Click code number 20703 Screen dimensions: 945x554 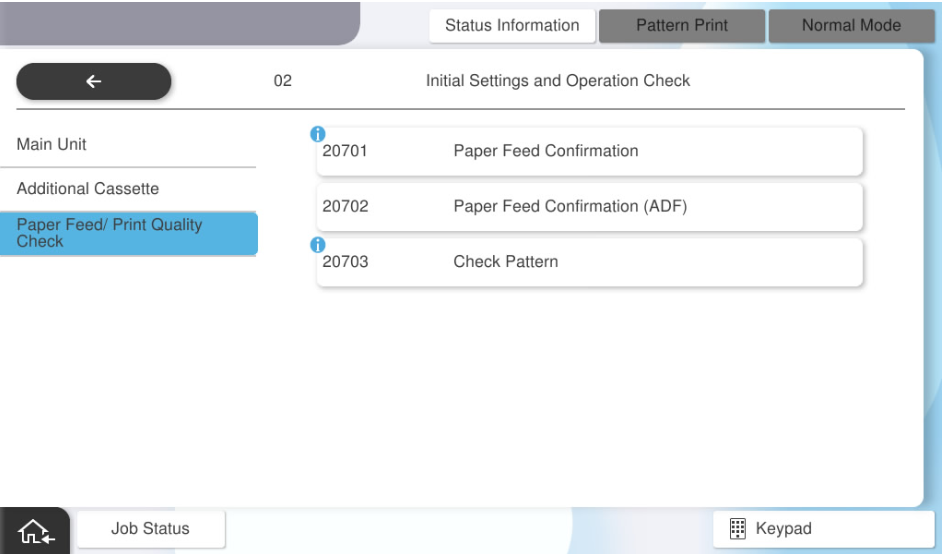pyautogui.click(x=345, y=262)
